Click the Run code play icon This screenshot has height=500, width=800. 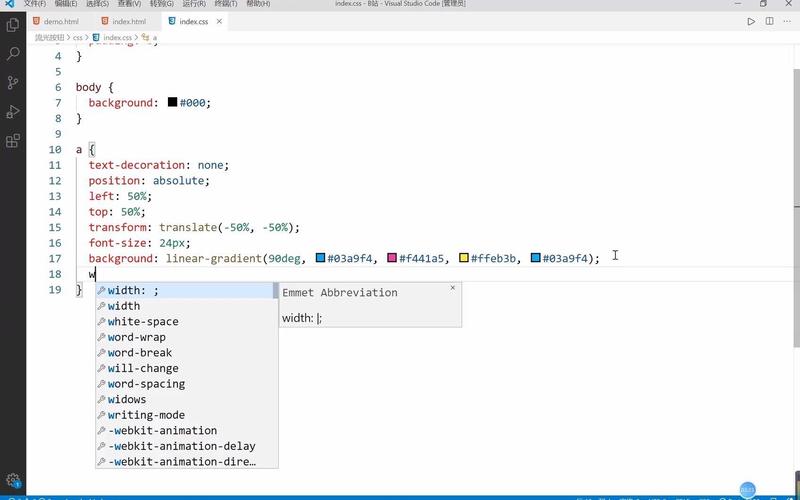751,21
